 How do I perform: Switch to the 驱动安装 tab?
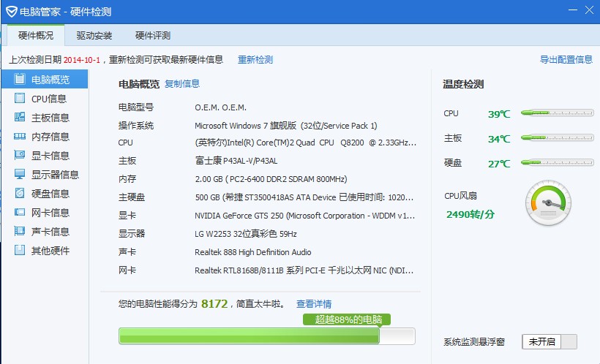click(94, 36)
